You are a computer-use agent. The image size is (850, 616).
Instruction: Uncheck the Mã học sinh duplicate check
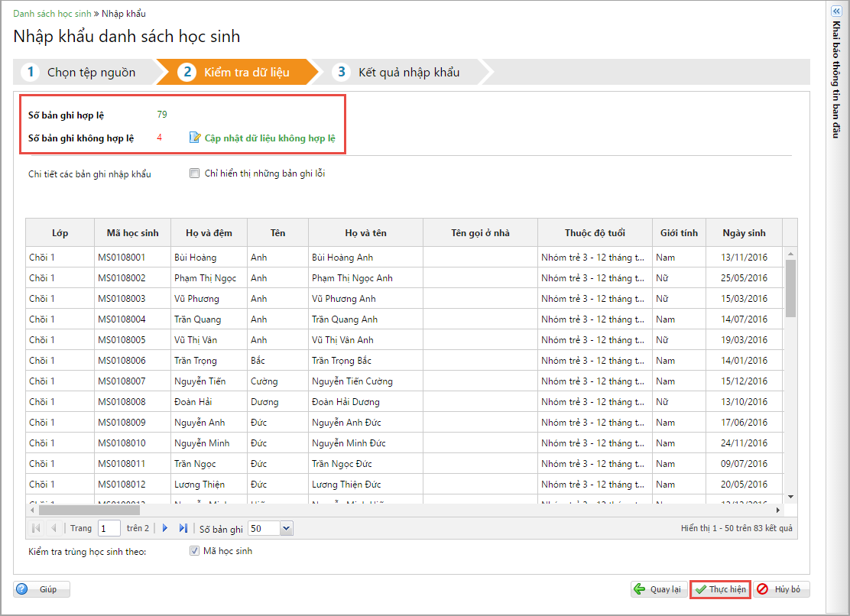tap(195, 551)
